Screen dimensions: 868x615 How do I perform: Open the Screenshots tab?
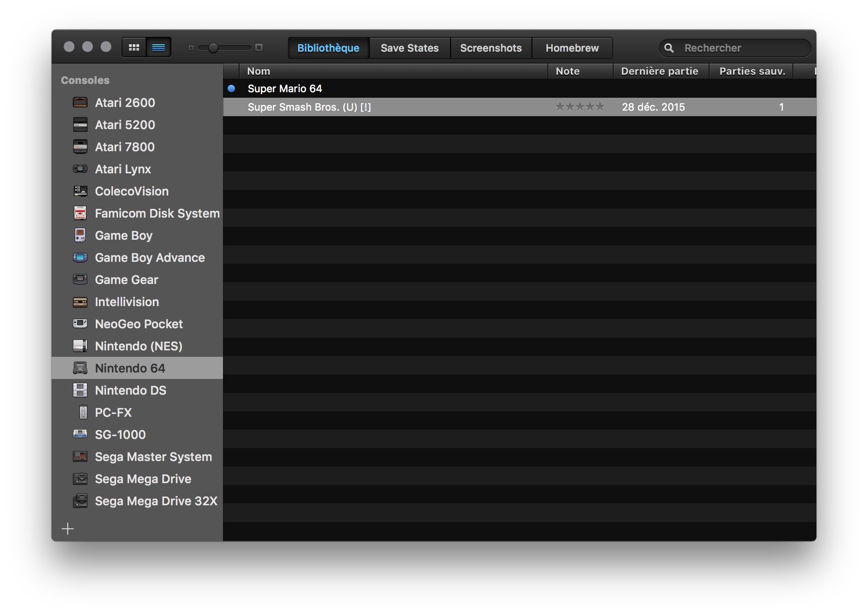pos(491,48)
